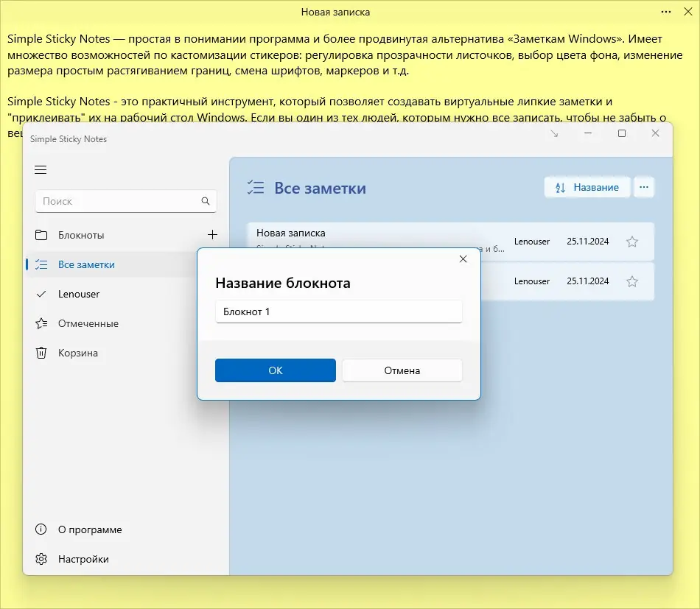Image resolution: width=700 pixels, height=609 pixels.
Task: Open the Название sort dropdown
Action: (587, 187)
